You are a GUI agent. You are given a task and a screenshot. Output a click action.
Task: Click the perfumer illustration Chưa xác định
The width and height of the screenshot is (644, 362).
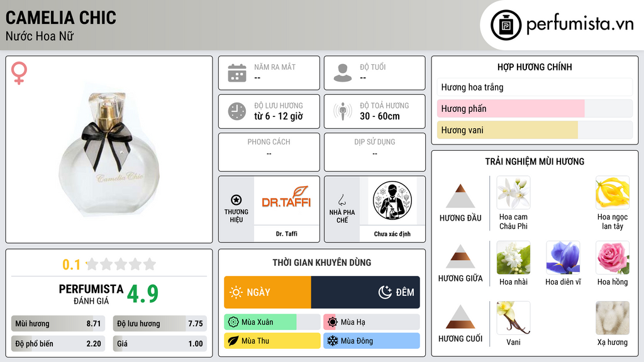click(x=392, y=200)
